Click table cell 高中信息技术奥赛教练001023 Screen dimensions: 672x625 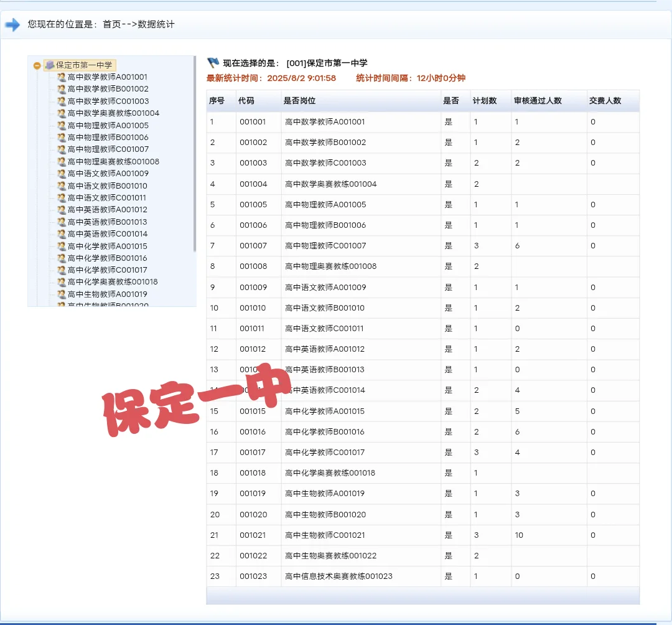[338, 576]
